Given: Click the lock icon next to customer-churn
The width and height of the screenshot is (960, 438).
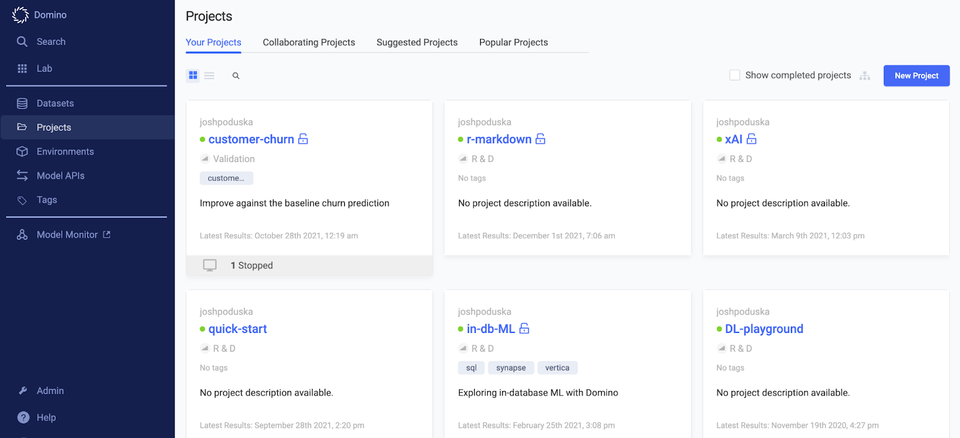Looking at the screenshot, I should (x=303, y=139).
